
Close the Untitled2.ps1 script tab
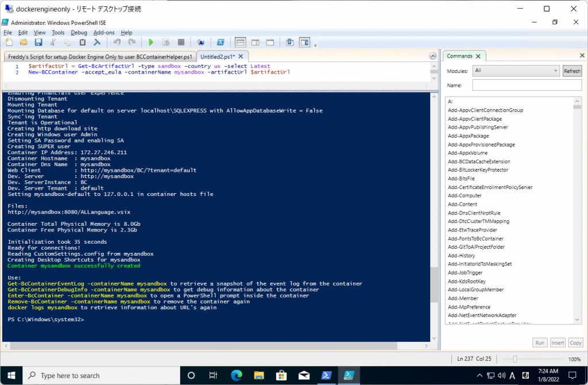point(241,56)
